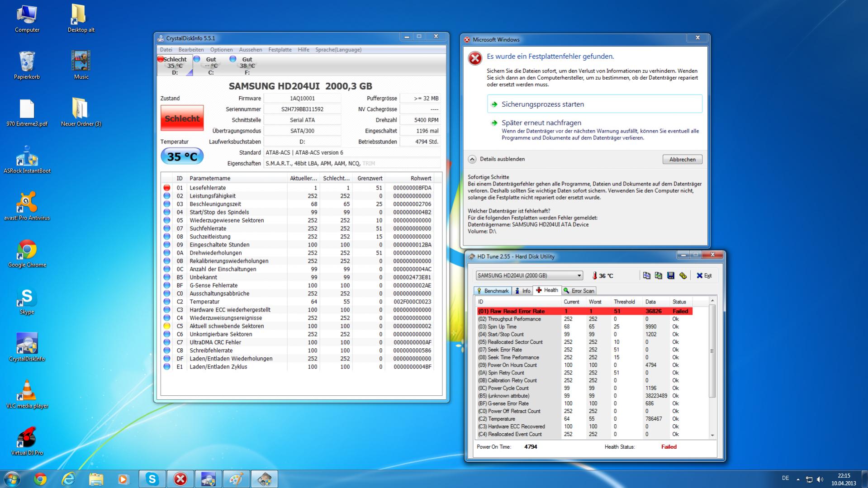Open the Papierkorb recycle bin icon
This screenshot has width=868, height=488.
click(27, 66)
